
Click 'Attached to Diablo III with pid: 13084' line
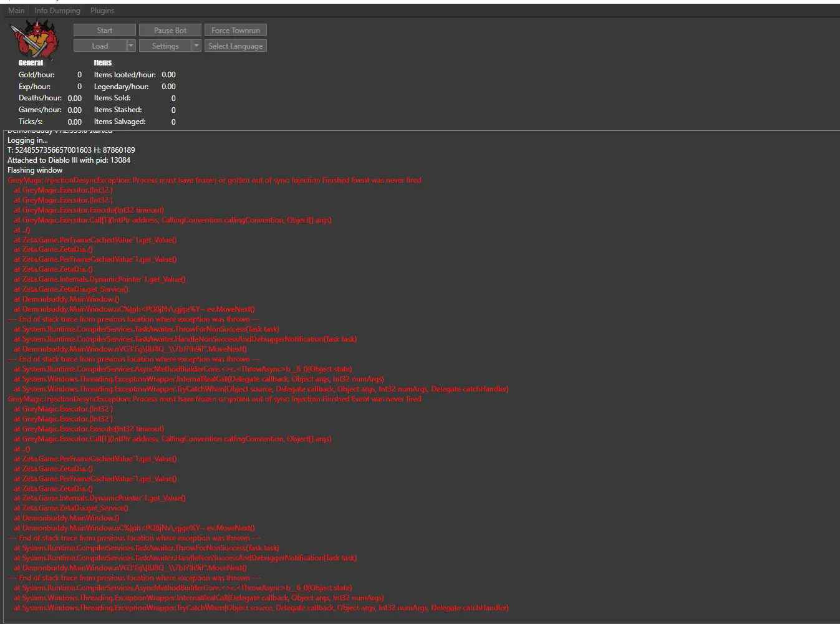coord(69,160)
